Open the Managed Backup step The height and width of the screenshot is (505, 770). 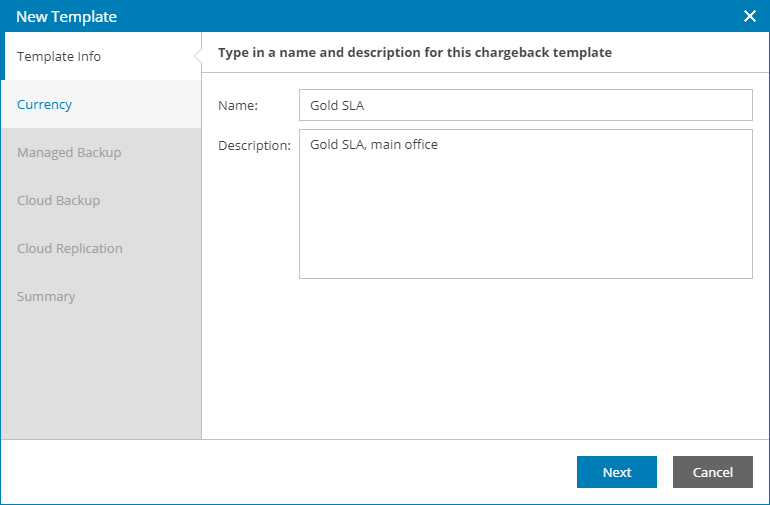pyautogui.click(x=69, y=152)
